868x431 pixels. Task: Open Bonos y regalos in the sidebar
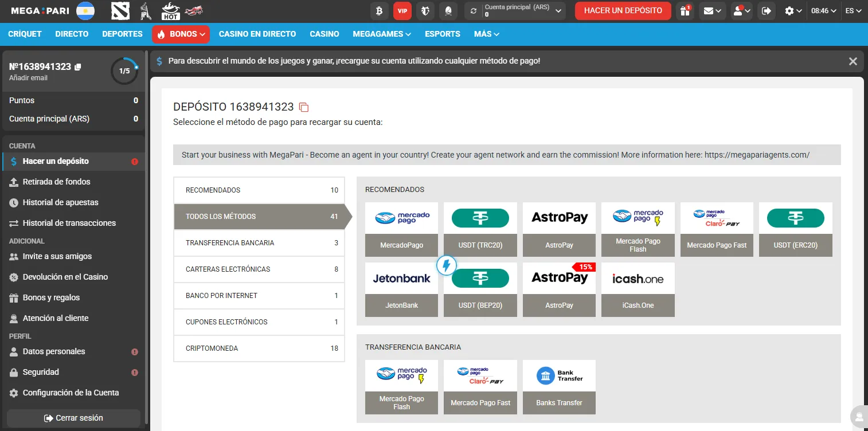pos(73,297)
